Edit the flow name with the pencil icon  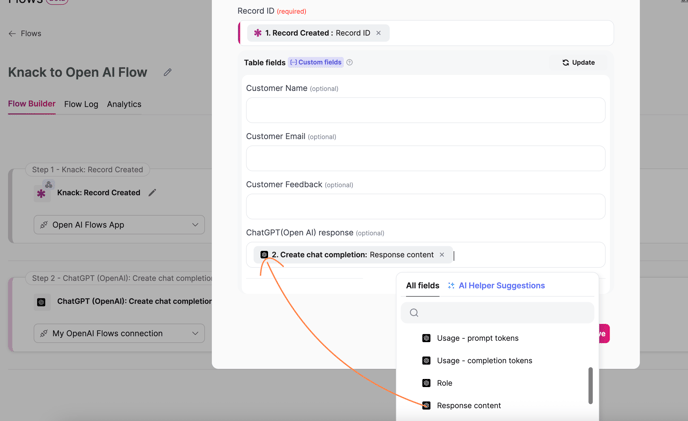pos(168,72)
